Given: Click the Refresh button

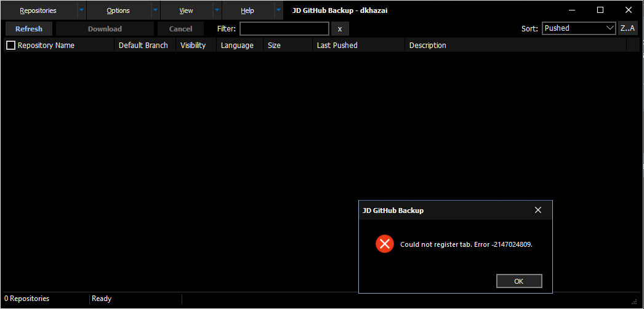Looking at the screenshot, I should tap(29, 29).
